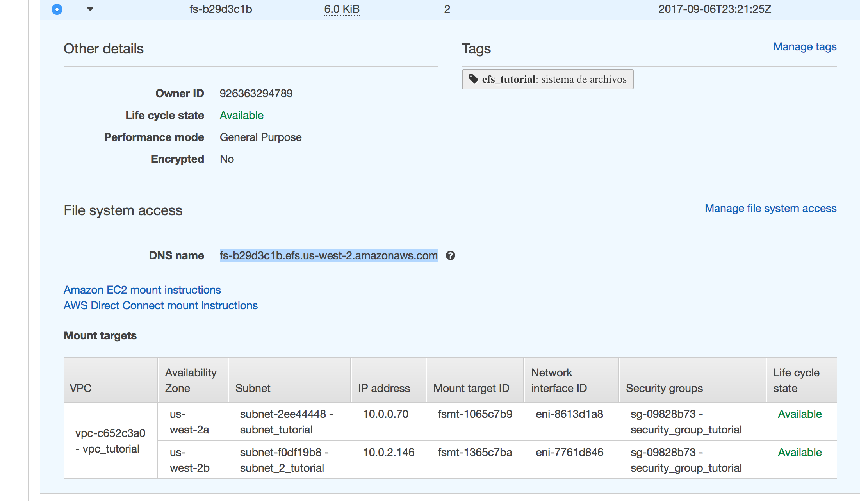Click the Availability Zone column header
Viewport: 868px width, 501px height.
point(191,380)
